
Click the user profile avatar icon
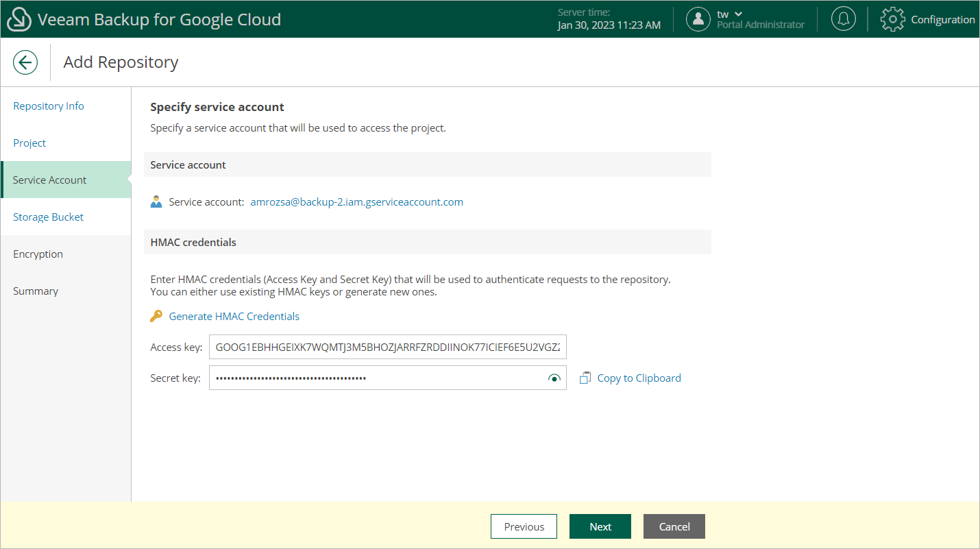coord(698,19)
